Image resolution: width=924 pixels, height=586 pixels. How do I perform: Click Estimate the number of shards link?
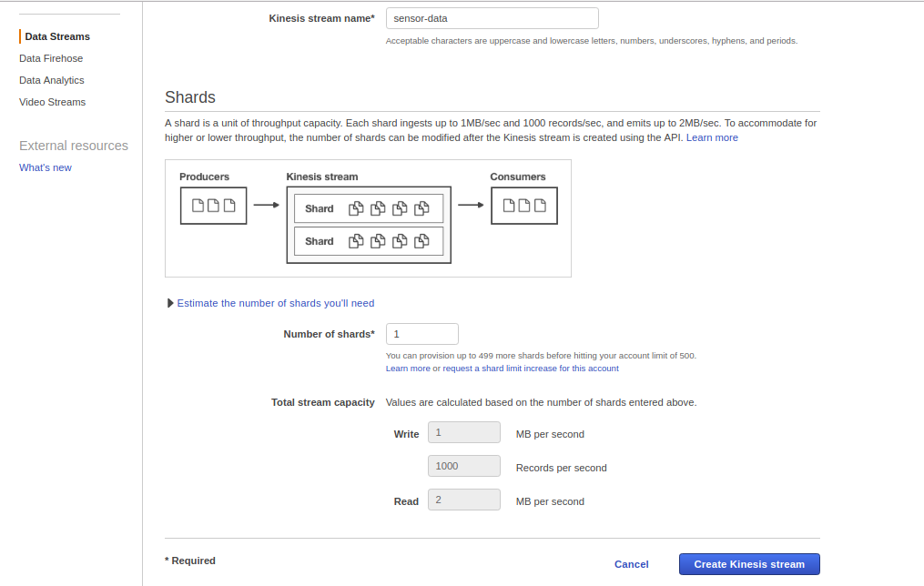coord(276,303)
